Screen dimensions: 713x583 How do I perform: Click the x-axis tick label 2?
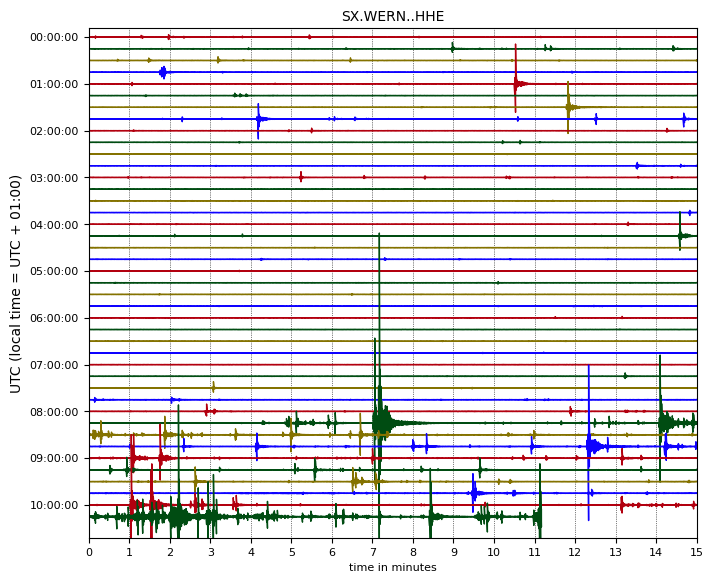171,553
